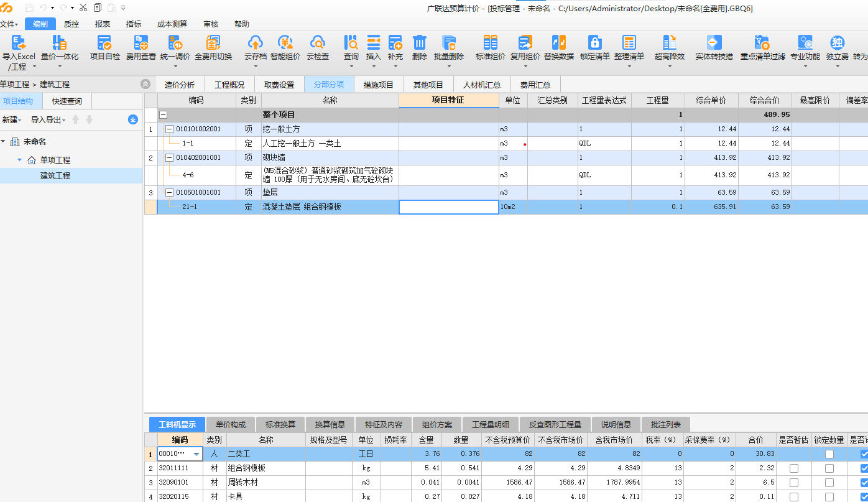Click the blue download arrow in left panel
This screenshot has height=502, width=868.
click(x=133, y=119)
